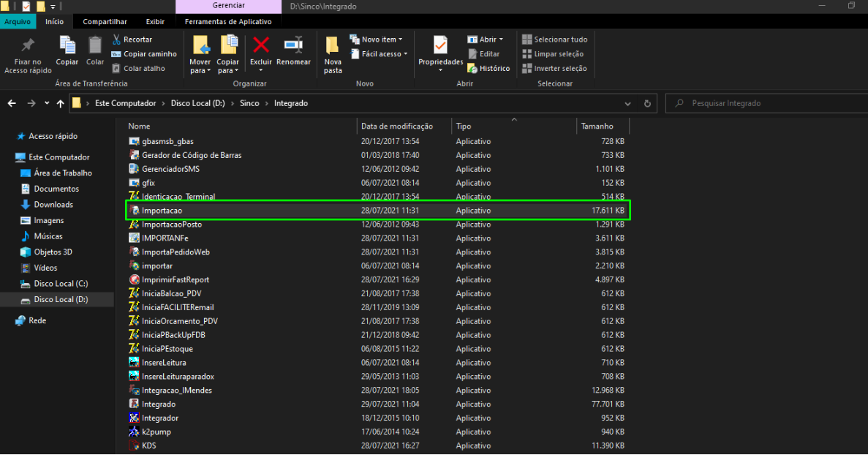
Task: Switch to the Início ribbon tab
Action: [54, 22]
